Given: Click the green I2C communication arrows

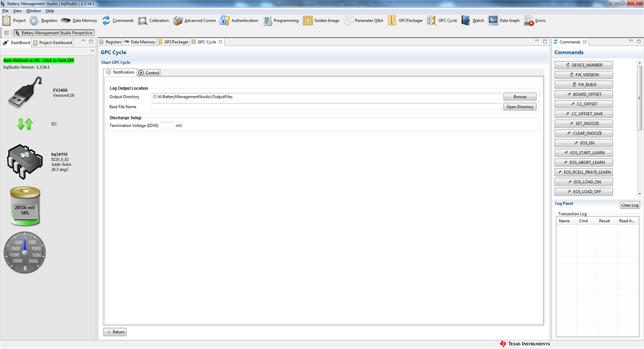Looking at the screenshot, I should click(25, 124).
